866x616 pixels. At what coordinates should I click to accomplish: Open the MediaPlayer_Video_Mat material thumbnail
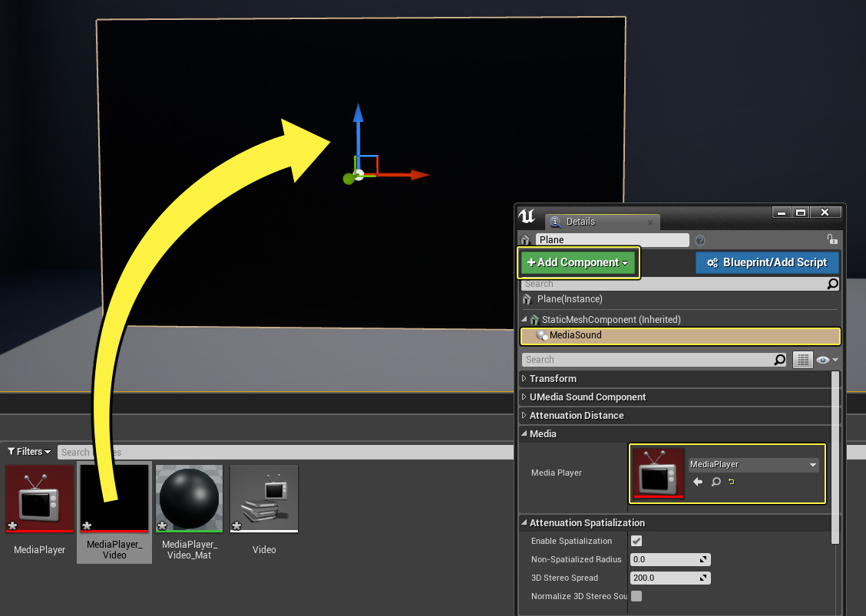189,499
